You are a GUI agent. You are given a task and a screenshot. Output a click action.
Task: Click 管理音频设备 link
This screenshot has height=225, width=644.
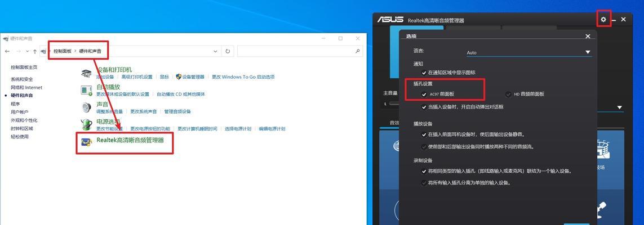177,111
